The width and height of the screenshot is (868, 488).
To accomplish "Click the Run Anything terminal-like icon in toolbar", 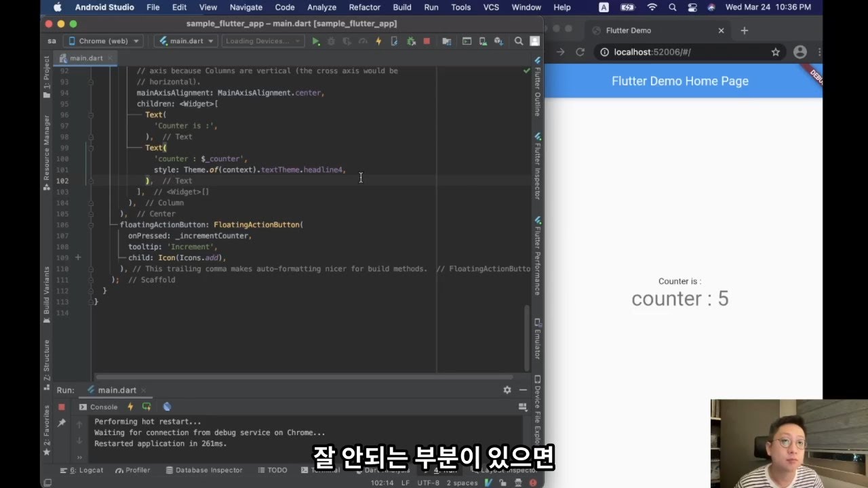I will pyautogui.click(x=467, y=41).
